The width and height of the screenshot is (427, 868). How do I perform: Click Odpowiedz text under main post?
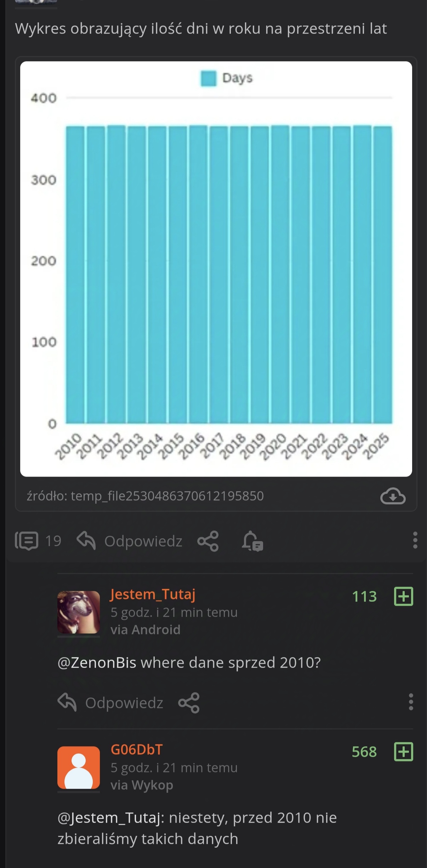(x=143, y=541)
